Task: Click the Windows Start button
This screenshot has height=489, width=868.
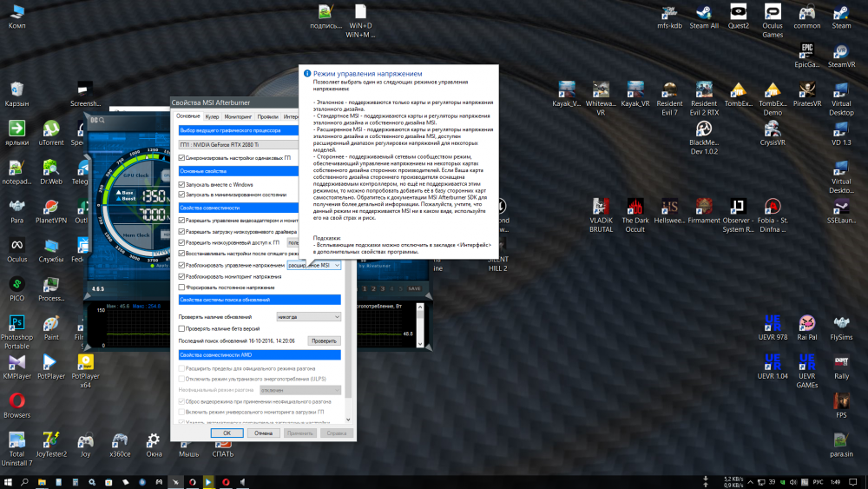Action: coord(9,480)
